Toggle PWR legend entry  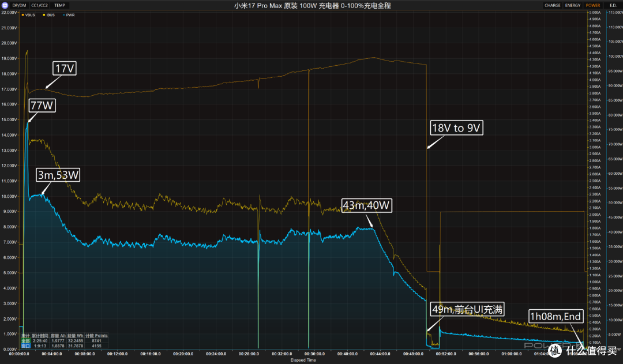coord(69,15)
